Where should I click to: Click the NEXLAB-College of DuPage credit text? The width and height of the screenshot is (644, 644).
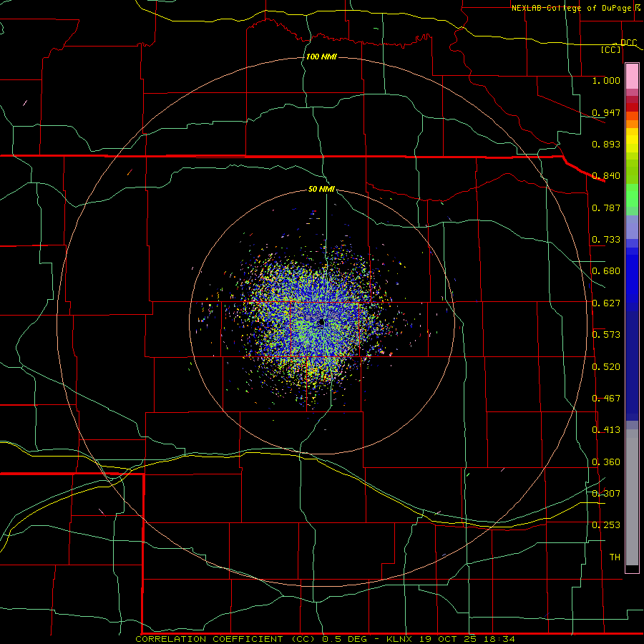(x=571, y=8)
